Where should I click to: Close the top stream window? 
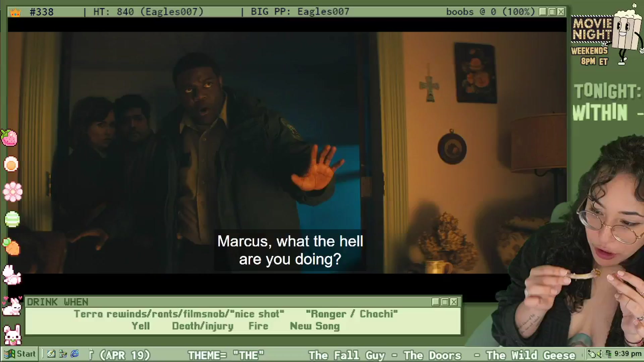(x=561, y=12)
